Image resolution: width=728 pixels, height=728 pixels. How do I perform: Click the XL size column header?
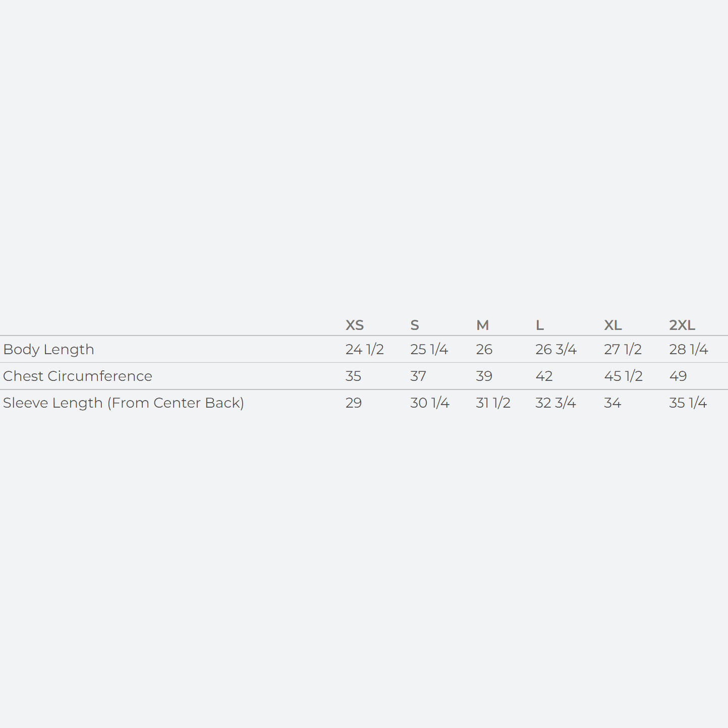[613, 325]
